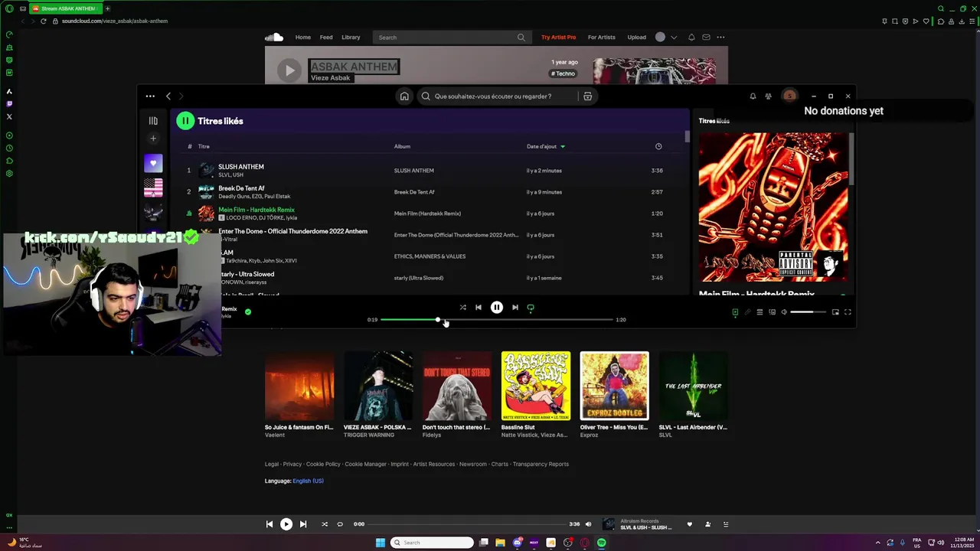Open Spotify notifications bell
Image resolution: width=980 pixels, height=551 pixels.
coord(753,96)
